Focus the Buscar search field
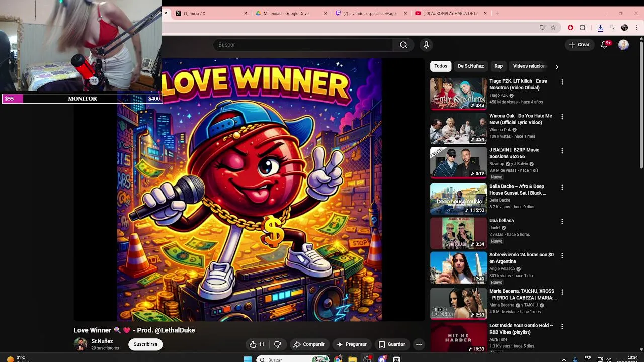 303,45
